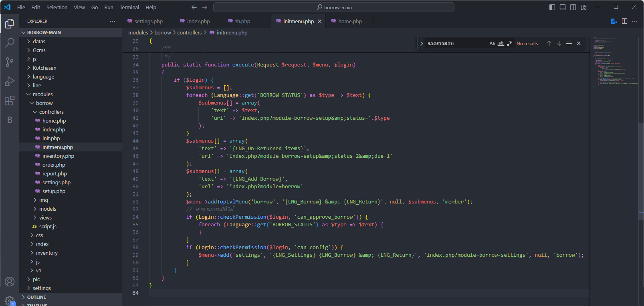Toggle Find in Selection
Viewport: 644px width, 306px height.
(x=569, y=43)
